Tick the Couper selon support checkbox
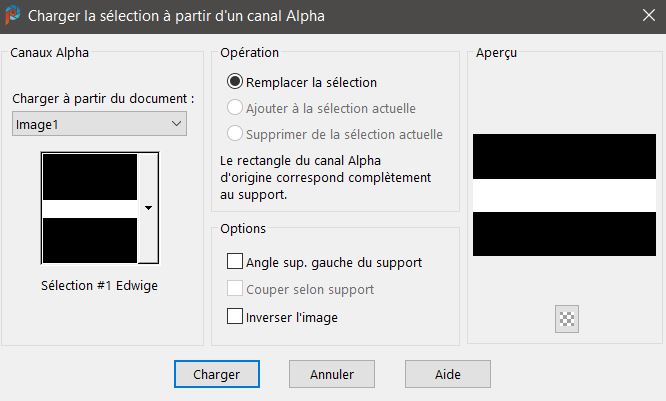Image resolution: width=666 pixels, height=401 pixels. click(x=235, y=289)
